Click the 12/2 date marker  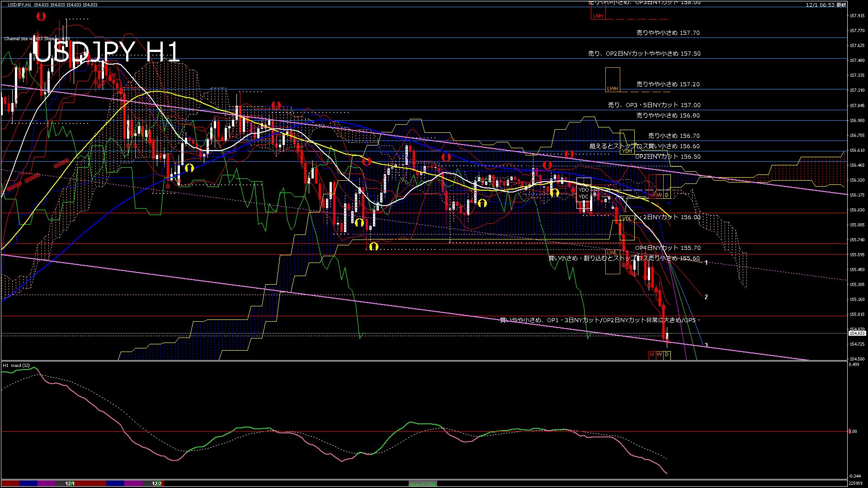pos(156,483)
